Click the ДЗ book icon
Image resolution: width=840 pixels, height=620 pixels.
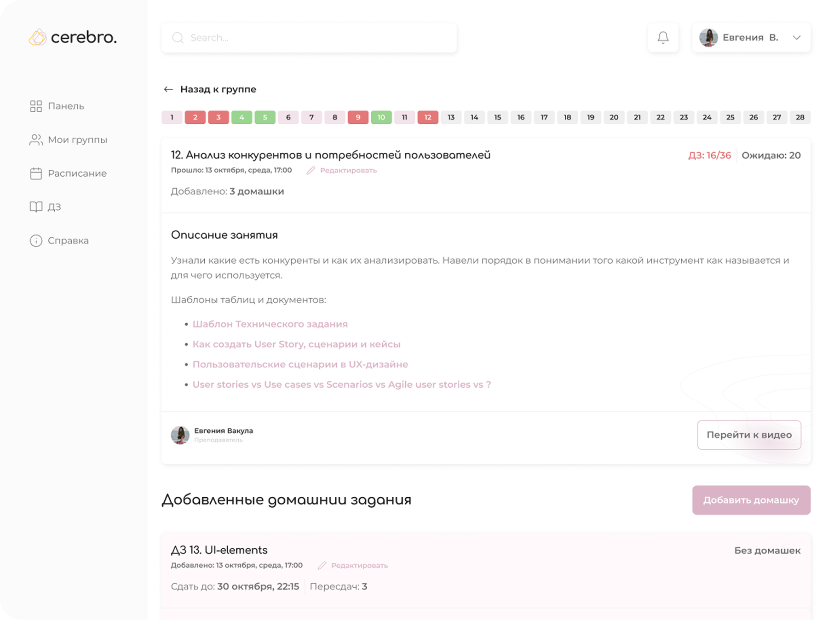(36, 207)
